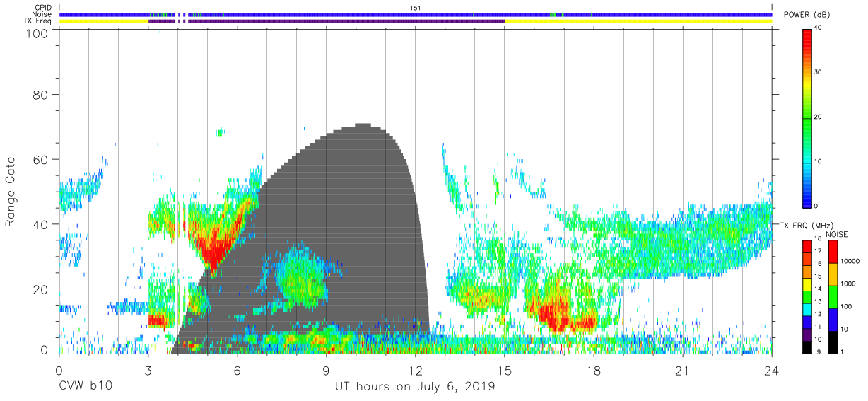Click the 3 hour tick on UT axis
The width and height of the screenshot is (868, 401).
pyautogui.click(x=148, y=371)
